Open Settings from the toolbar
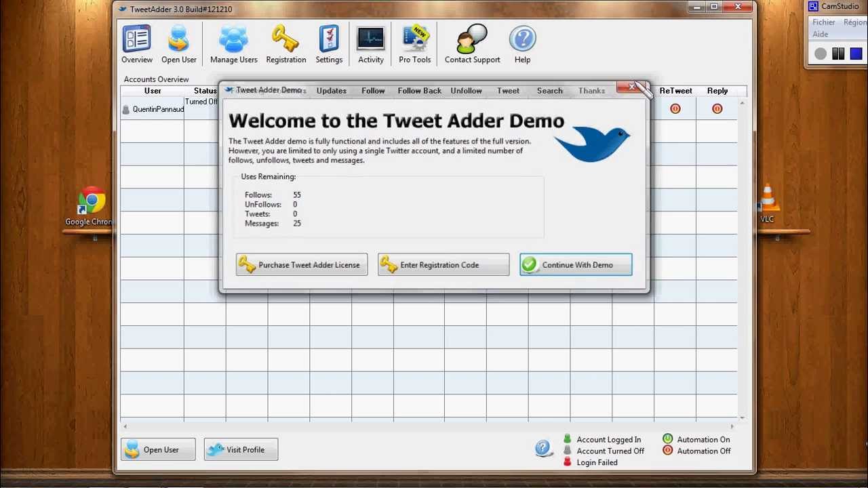The width and height of the screenshot is (868, 488). 329,45
